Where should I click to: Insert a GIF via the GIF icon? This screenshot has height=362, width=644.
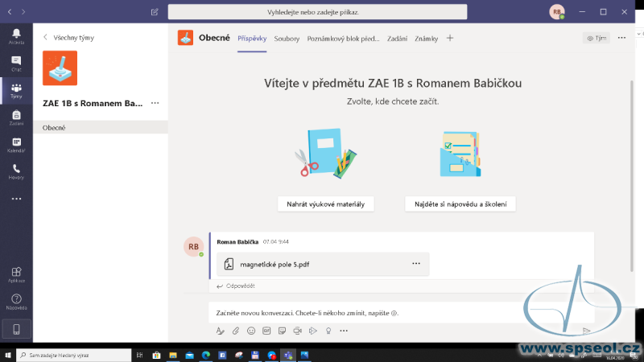coord(266,331)
